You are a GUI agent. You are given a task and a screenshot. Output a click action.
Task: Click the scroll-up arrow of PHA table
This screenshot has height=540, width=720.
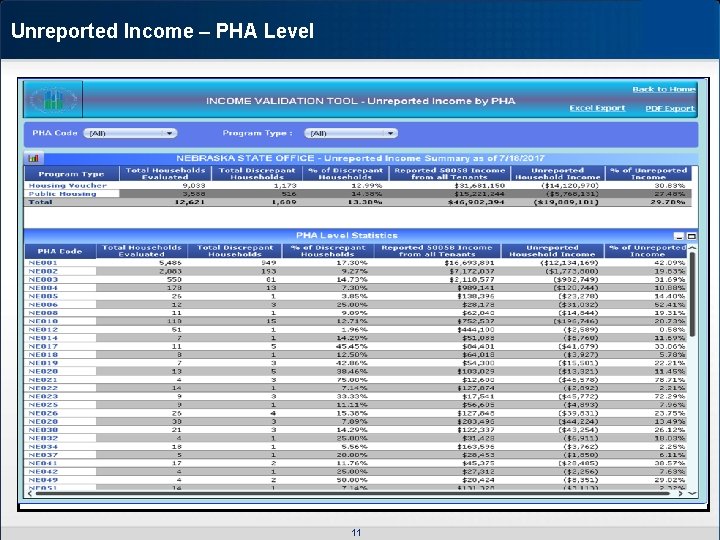tap(692, 248)
